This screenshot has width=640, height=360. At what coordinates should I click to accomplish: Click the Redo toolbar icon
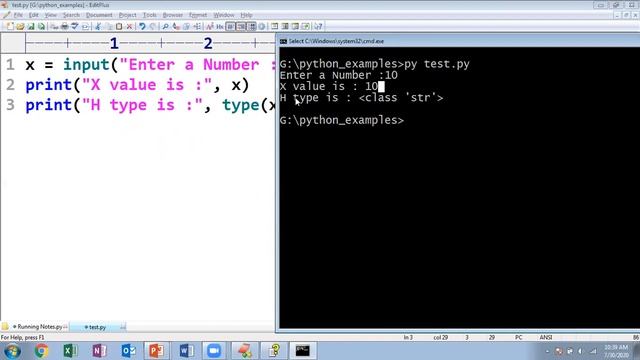click(x=153, y=27)
